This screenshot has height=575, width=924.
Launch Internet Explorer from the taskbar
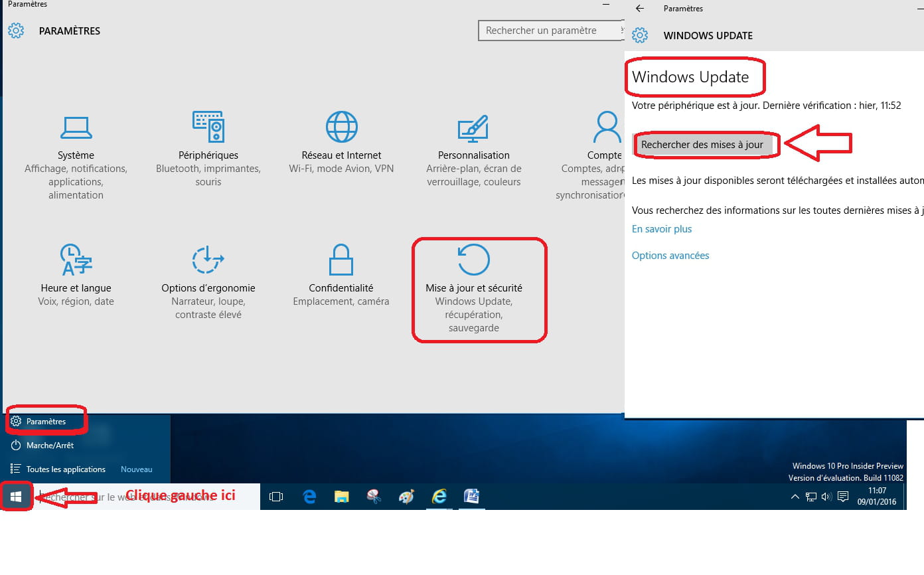pyautogui.click(x=439, y=496)
